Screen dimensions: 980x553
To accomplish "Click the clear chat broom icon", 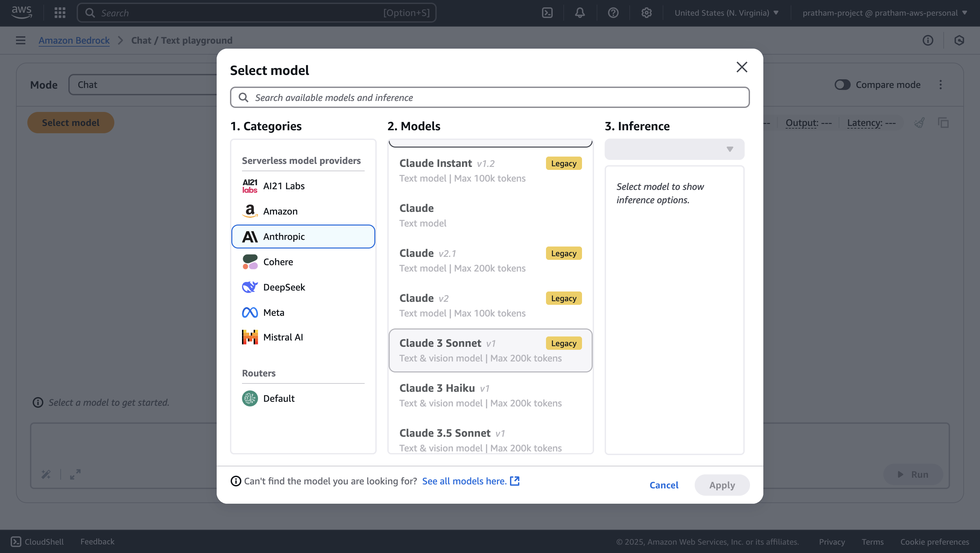I will [920, 123].
